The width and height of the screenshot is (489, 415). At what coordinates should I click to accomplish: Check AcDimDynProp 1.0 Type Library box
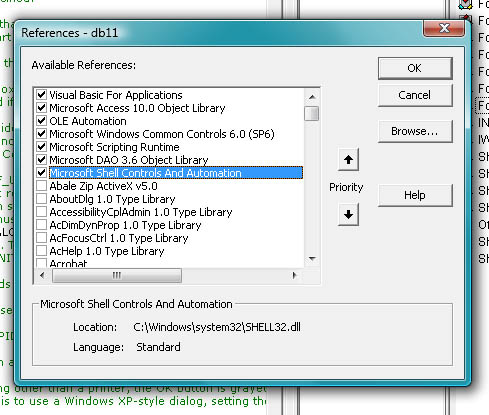[x=41, y=225]
